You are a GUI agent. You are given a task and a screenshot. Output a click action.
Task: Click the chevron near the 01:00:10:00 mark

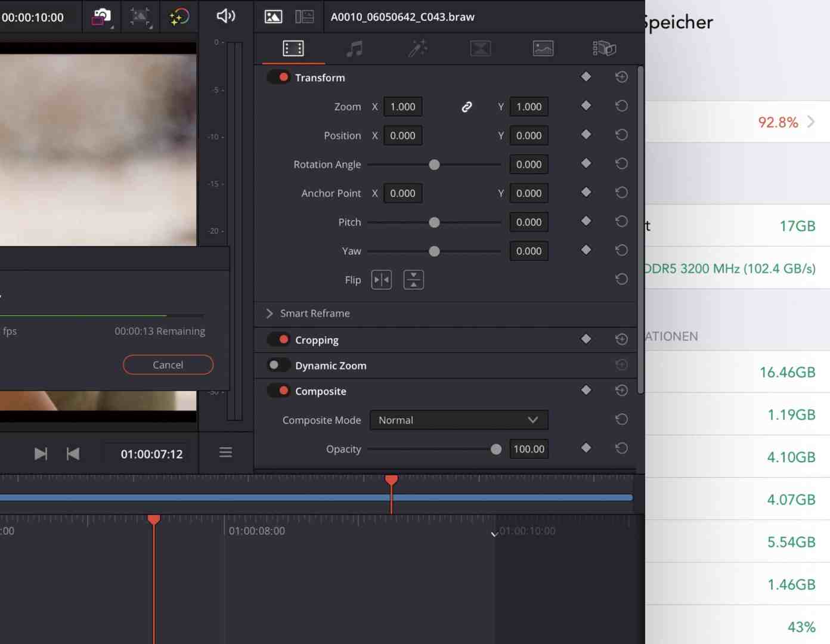pos(494,534)
